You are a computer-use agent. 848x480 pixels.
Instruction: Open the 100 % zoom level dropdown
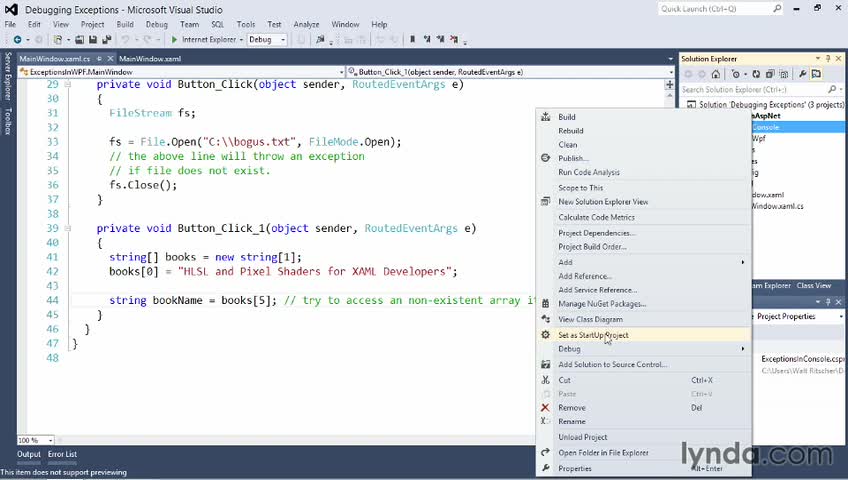(x=49, y=440)
